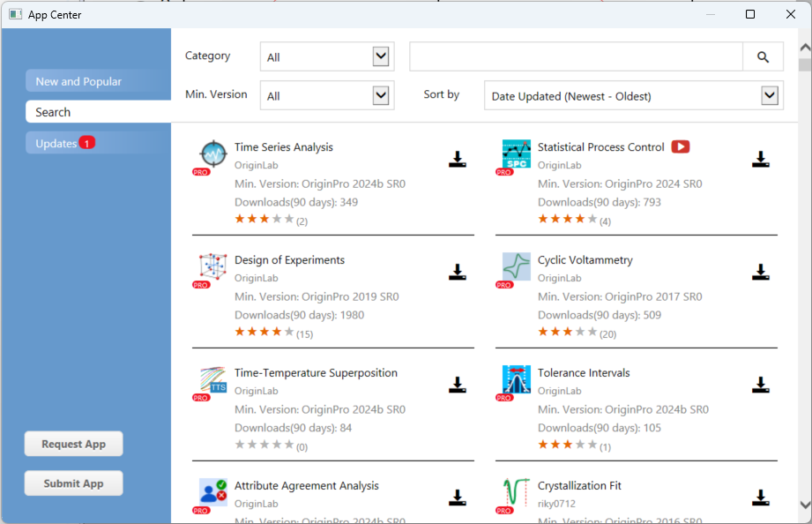Click the scroll up arrow of the scrollbar
Screen dimensions: 812x524
tap(805, 48)
